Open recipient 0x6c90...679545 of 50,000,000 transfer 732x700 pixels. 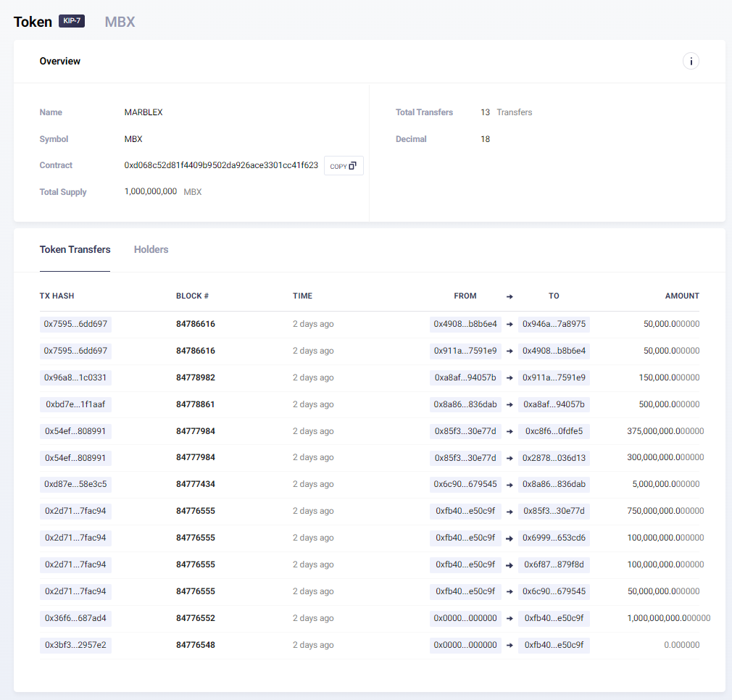(554, 591)
